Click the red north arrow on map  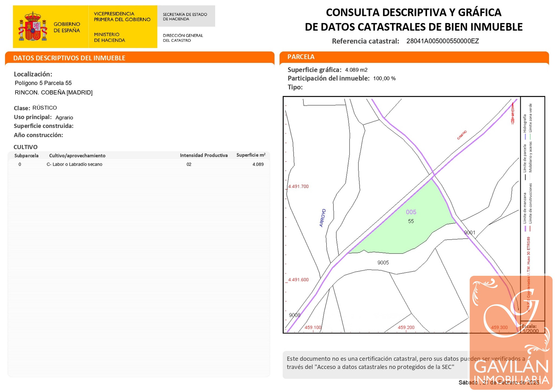(x=512, y=114)
